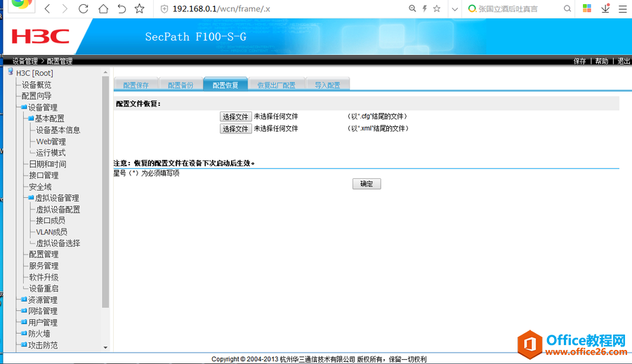Reload the page with the refresh icon

point(84,8)
